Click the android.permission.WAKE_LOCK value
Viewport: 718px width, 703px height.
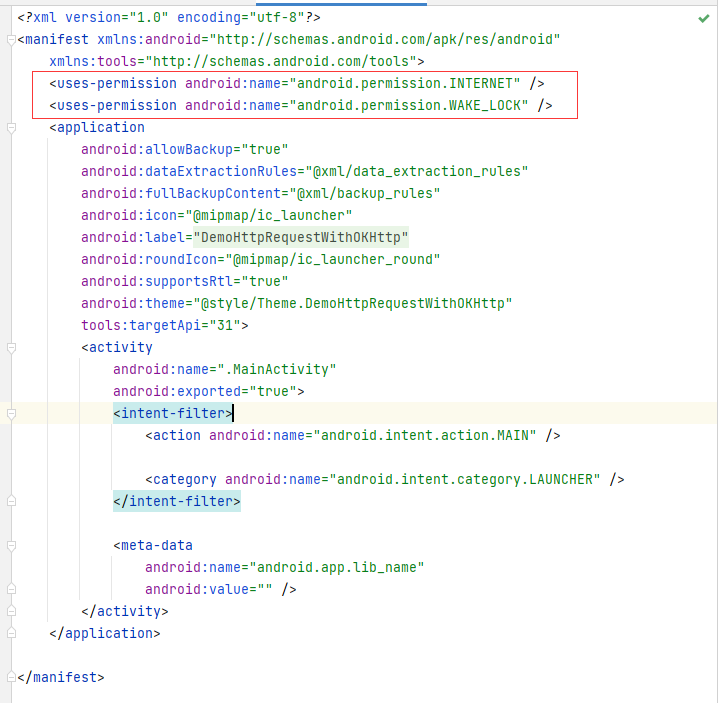(x=408, y=105)
